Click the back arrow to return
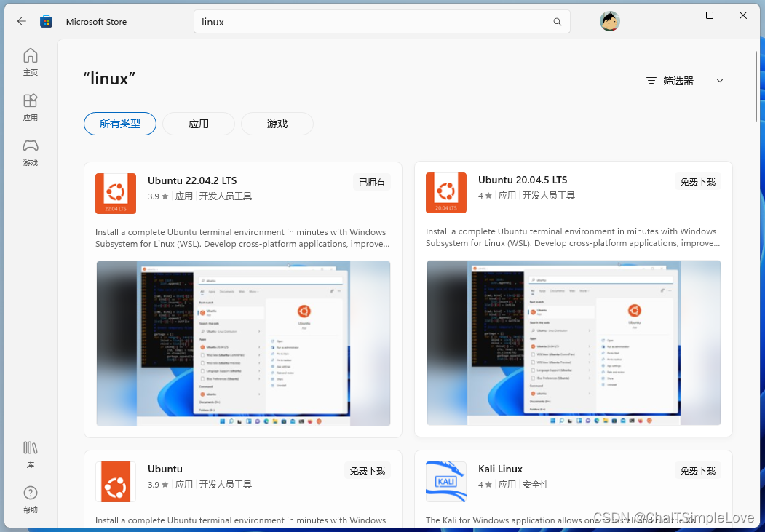Viewport: 765px width, 532px height. [x=21, y=21]
